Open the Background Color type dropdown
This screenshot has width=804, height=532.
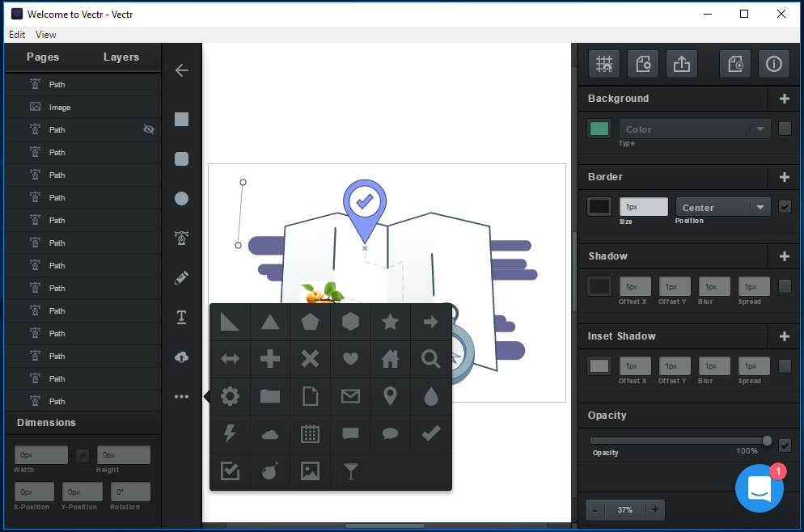coord(695,129)
